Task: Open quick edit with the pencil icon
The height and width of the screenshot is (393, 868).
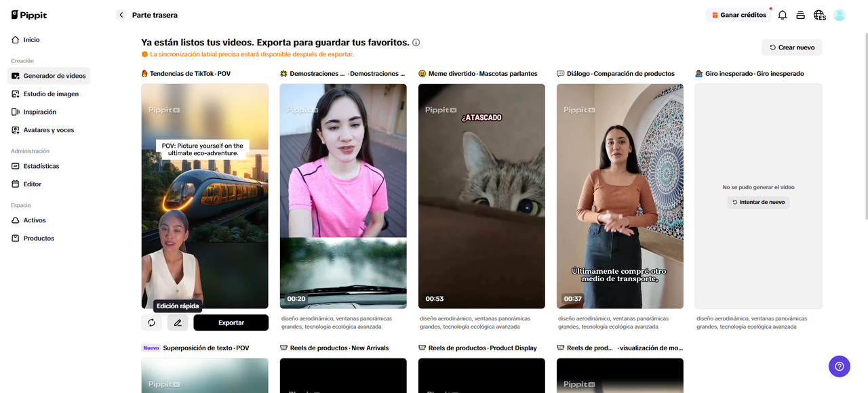Action: click(x=178, y=323)
